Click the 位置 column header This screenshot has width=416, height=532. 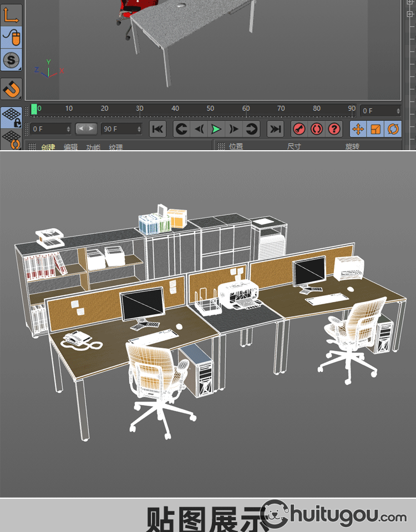(236, 146)
